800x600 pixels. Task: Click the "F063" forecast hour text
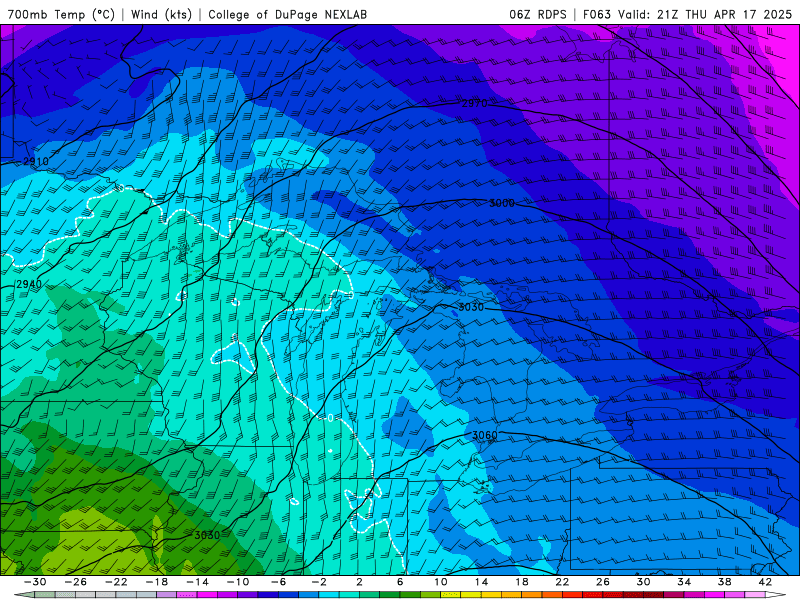coord(597,14)
